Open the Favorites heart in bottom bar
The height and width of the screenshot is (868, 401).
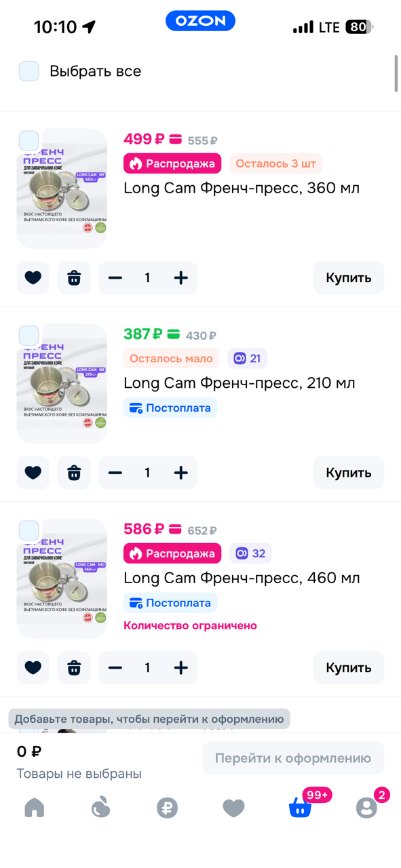pos(233,808)
